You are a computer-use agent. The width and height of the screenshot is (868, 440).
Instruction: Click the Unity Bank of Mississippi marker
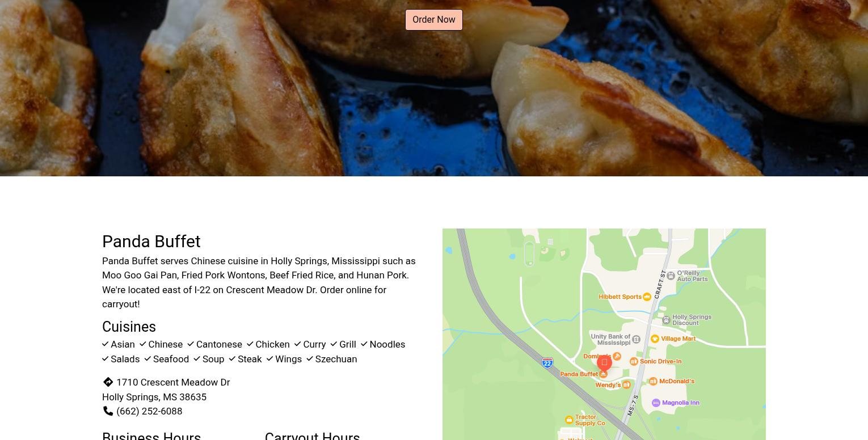click(x=636, y=339)
